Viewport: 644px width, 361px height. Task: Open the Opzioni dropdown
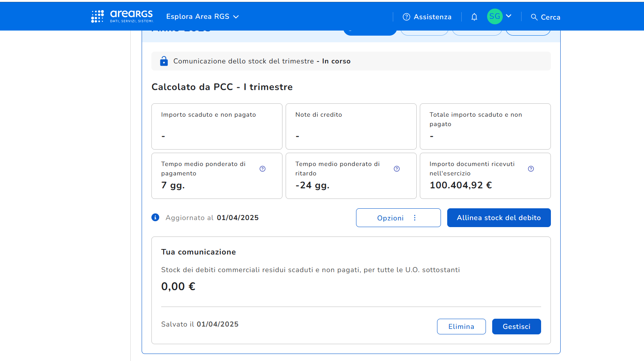click(398, 218)
